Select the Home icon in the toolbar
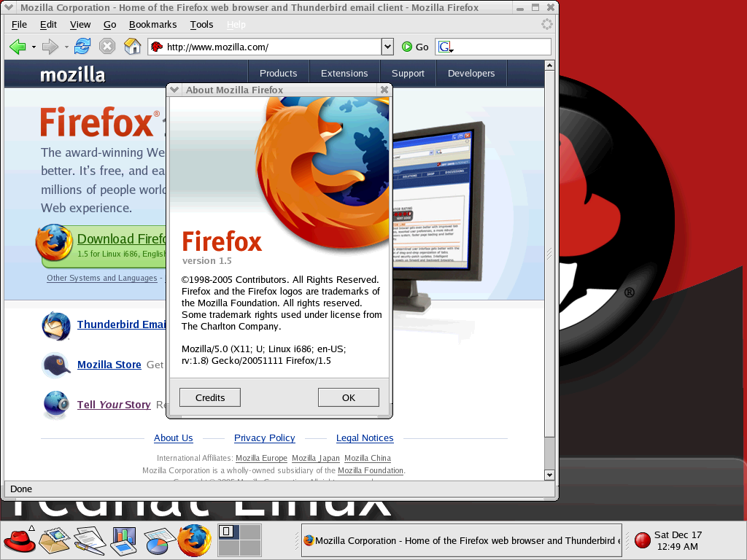The width and height of the screenshot is (747, 560). (133, 46)
